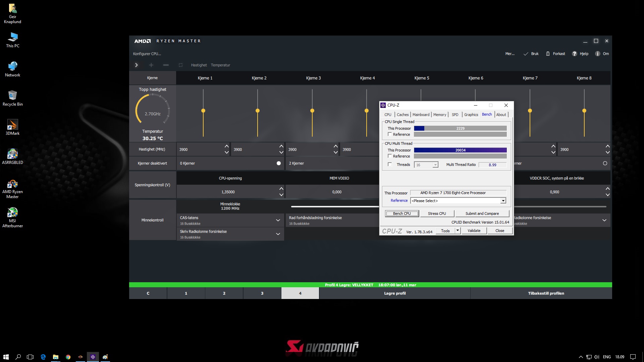Click the square icon beside Hastighet
The height and width of the screenshot is (362, 644).
pyautogui.click(x=180, y=65)
